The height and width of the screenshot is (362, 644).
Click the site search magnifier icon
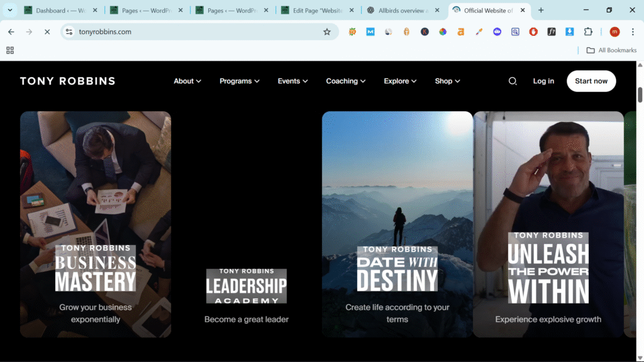click(x=513, y=81)
